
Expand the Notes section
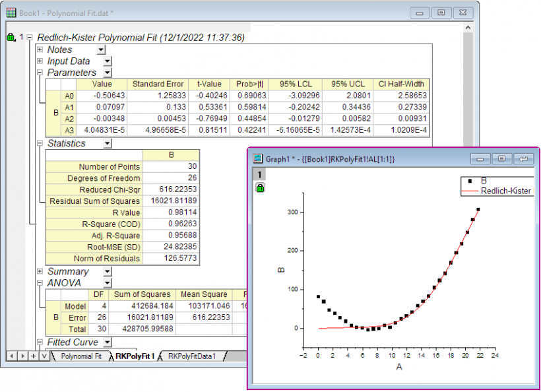40,49
